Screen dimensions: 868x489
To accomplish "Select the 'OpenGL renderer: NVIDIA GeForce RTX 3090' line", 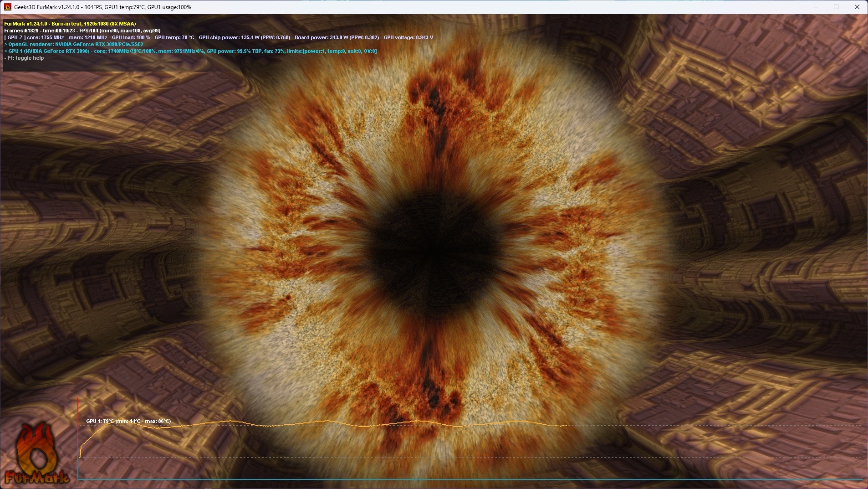I will click(x=74, y=44).
